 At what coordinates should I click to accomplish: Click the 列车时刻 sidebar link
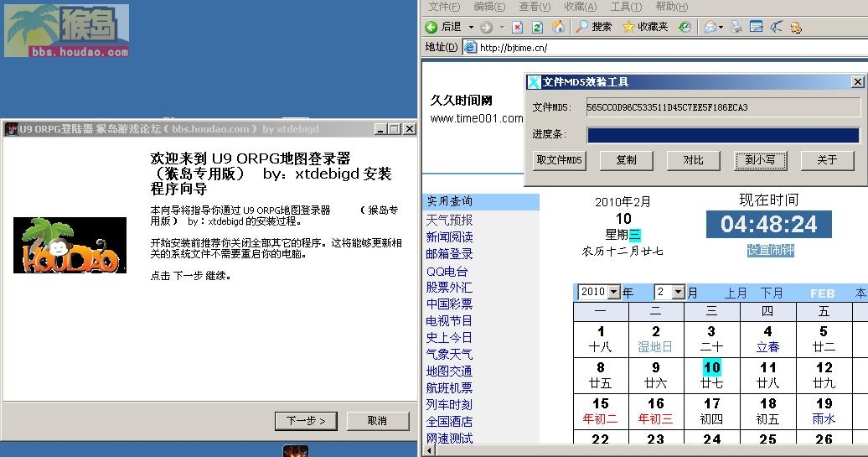coord(449,405)
